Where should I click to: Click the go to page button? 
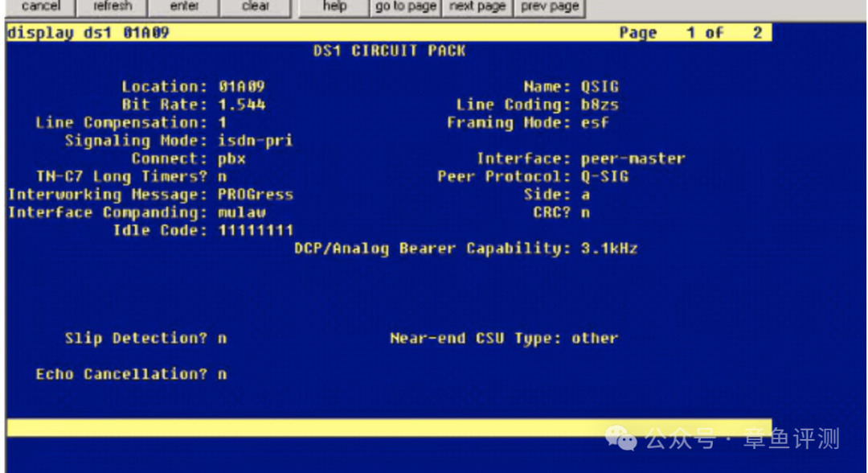pos(406,7)
